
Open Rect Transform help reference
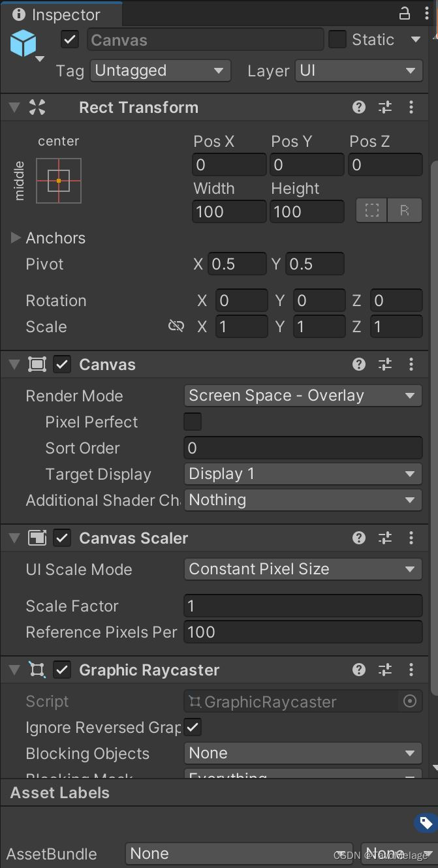(358, 107)
